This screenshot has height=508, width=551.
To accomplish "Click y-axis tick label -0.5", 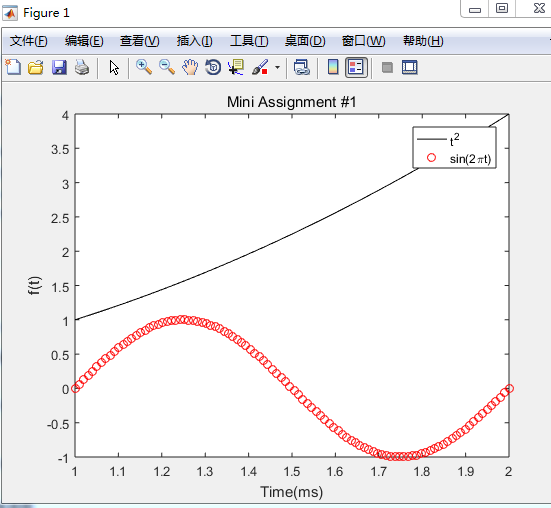I will pyautogui.click(x=58, y=424).
